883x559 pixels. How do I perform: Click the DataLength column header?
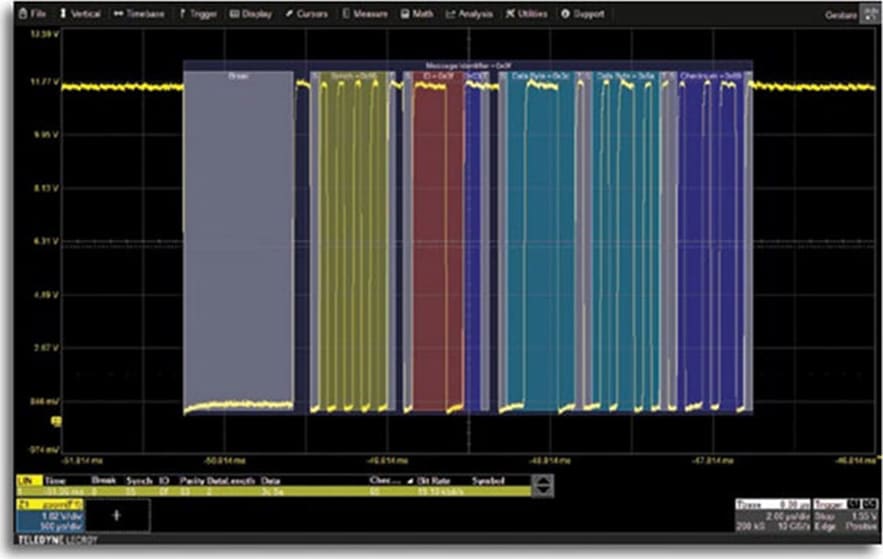pyautogui.click(x=231, y=481)
